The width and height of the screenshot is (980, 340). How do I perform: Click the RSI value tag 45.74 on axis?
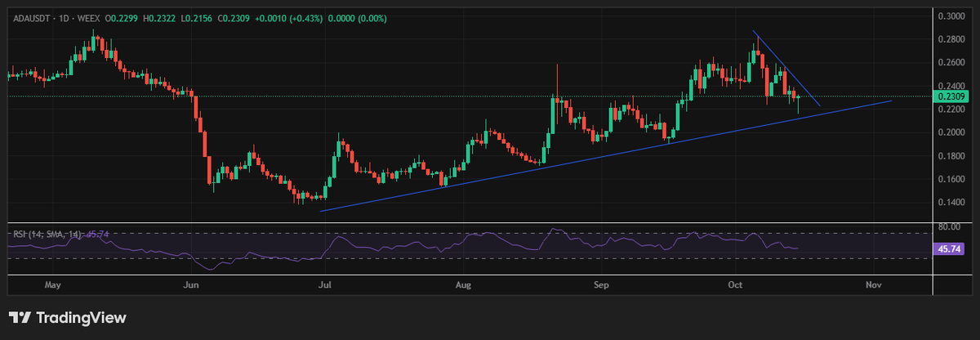point(950,248)
